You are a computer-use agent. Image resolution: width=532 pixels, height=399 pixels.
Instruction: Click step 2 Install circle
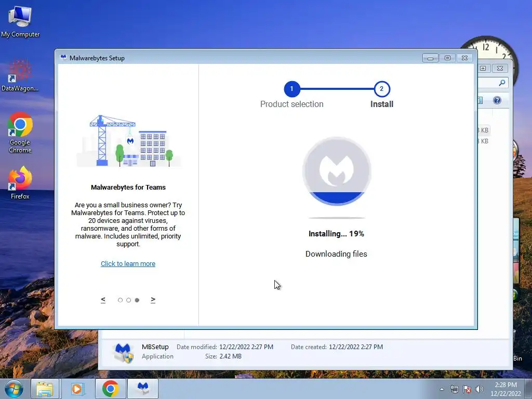pyautogui.click(x=382, y=89)
